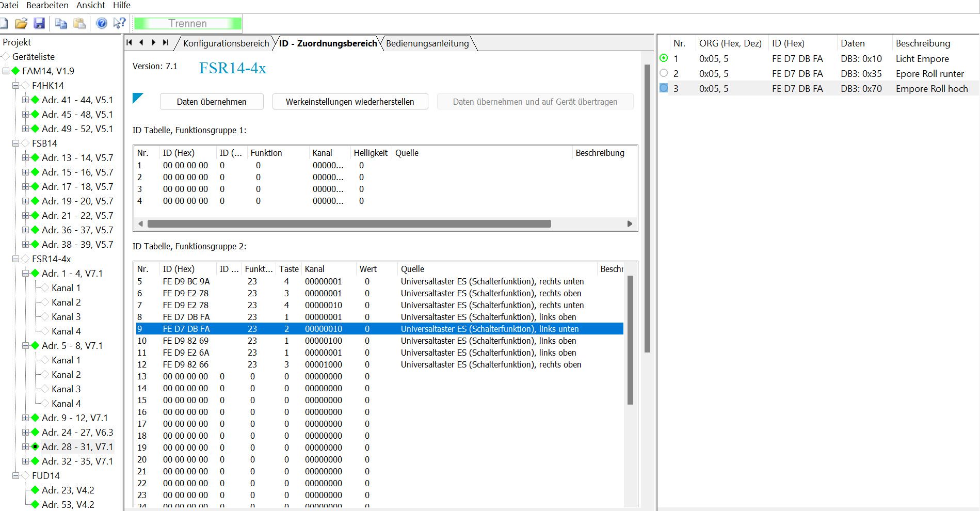Activate the context help cursor icon
980x511 pixels.
point(119,23)
